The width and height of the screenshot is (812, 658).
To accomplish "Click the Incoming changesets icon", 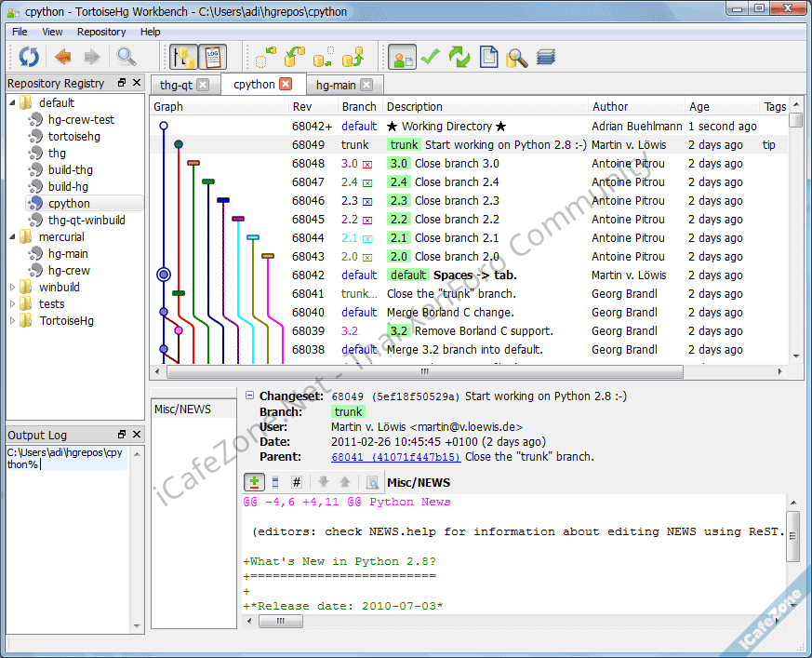I will pyautogui.click(x=267, y=57).
